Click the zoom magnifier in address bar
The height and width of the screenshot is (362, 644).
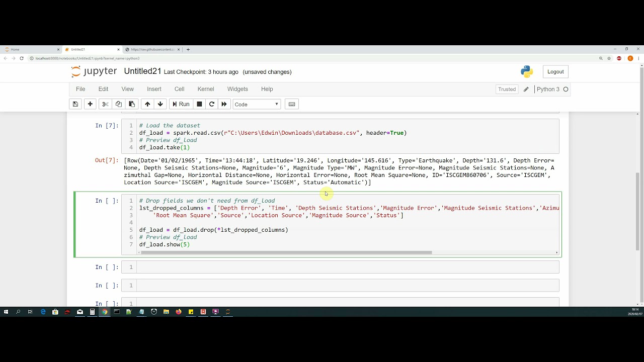601,58
